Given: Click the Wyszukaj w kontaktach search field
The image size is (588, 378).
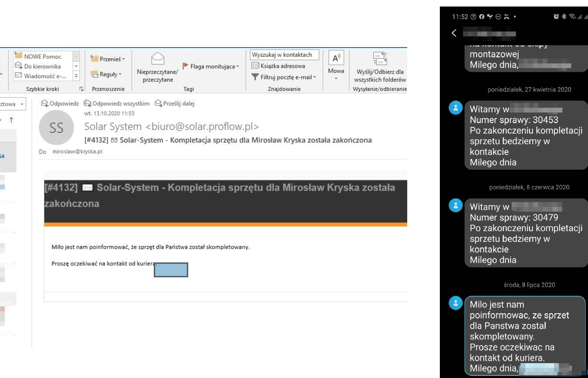Looking at the screenshot, I should coord(285,55).
